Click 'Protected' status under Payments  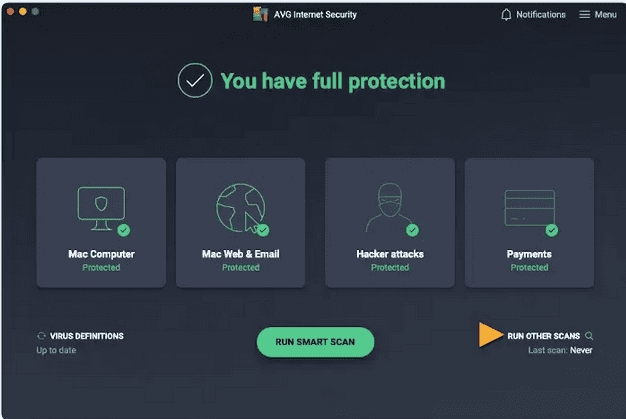(529, 267)
